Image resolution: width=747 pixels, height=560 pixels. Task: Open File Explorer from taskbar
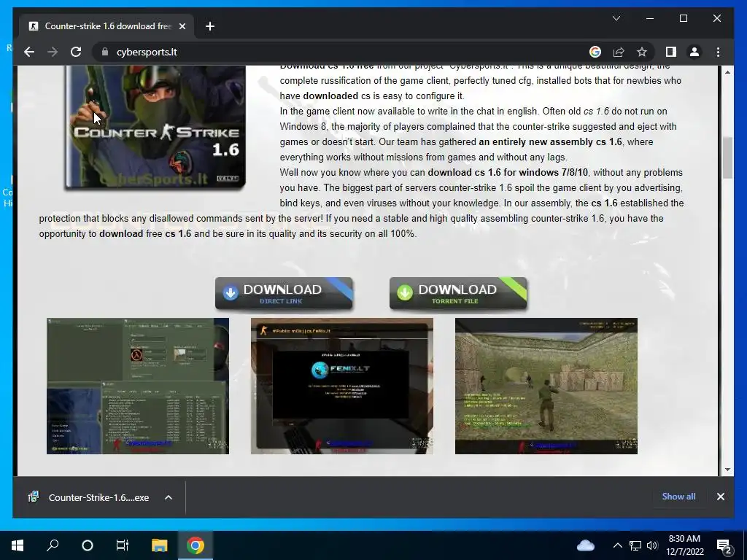(159, 545)
